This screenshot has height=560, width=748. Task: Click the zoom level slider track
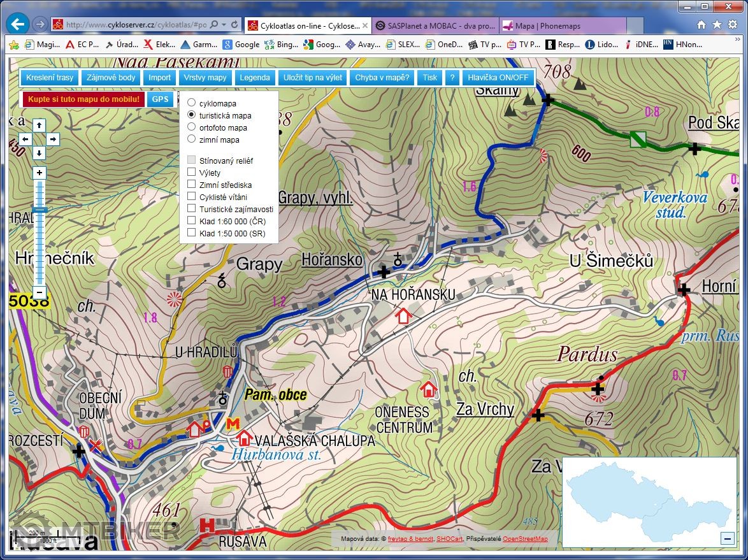click(40, 242)
